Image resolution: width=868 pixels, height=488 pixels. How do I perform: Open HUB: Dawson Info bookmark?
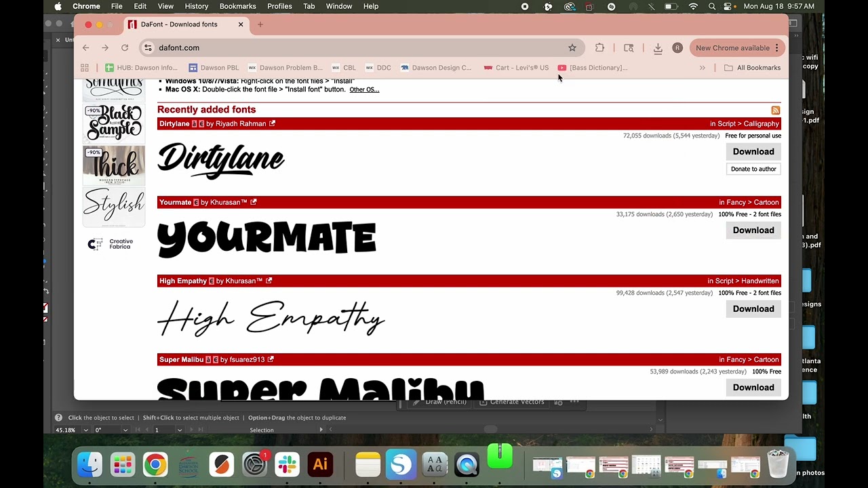coord(141,68)
